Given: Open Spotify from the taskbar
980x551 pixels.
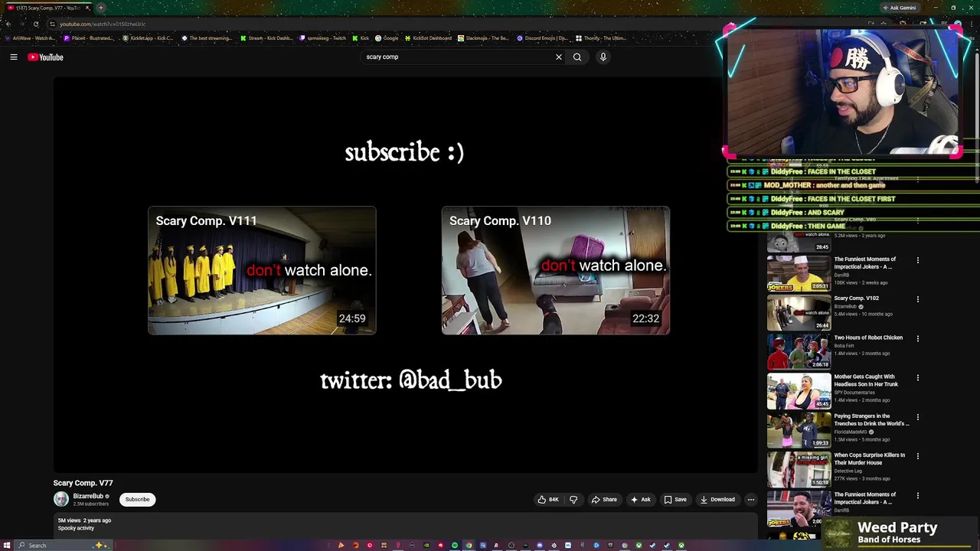Looking at the screenshot, I should (x=454, y=546).
